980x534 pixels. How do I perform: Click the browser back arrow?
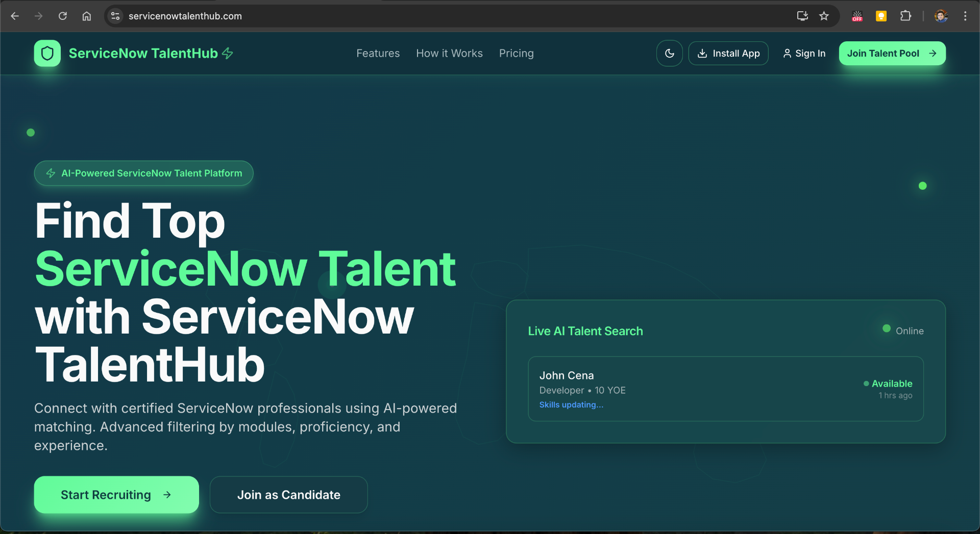15,16
